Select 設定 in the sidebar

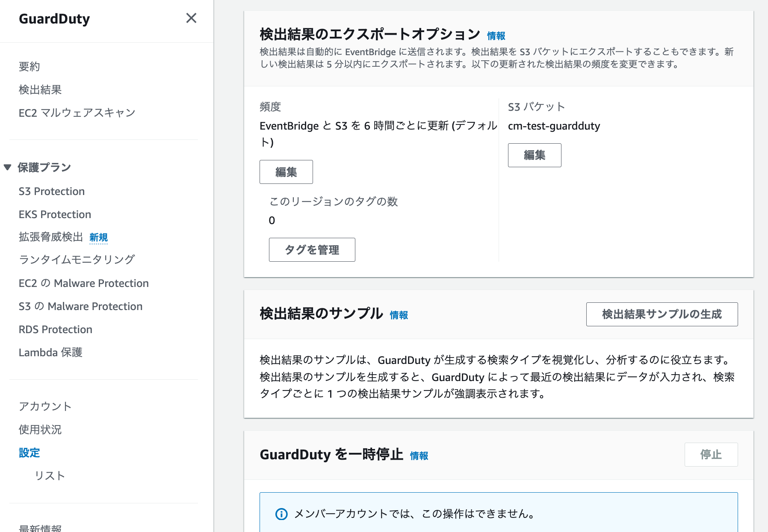tap(30, 452)
